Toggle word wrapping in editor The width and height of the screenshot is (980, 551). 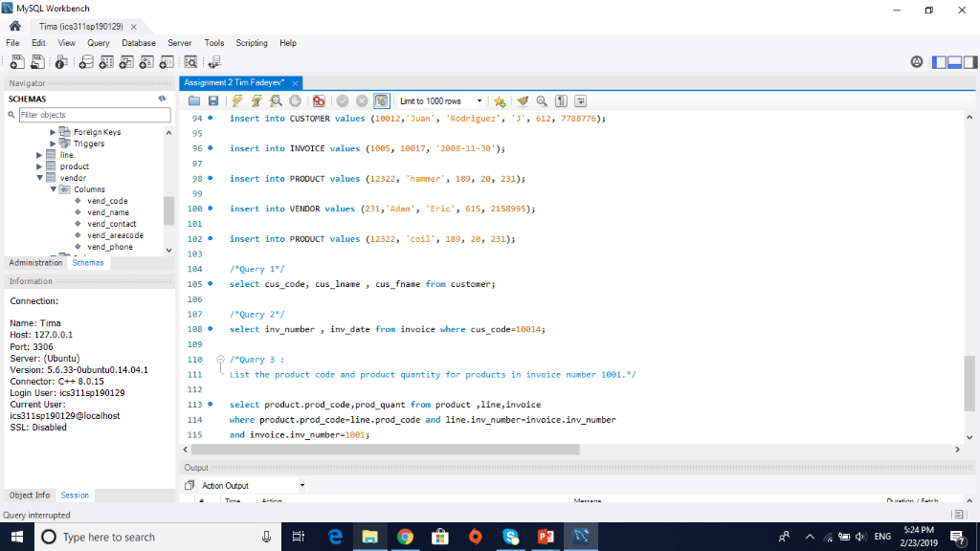pyautogui.click(x=581, y=101)
